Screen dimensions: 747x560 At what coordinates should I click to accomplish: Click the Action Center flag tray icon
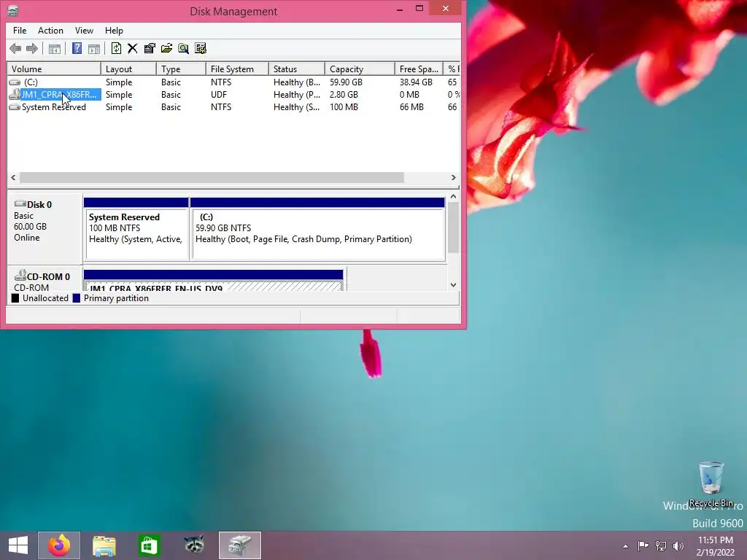pyautogui.click(x=643, y=546)
